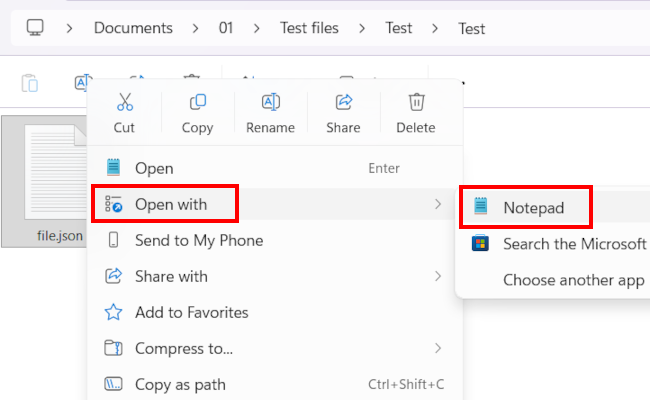Click the This PC monitor icon in address bar

(35, 28)
